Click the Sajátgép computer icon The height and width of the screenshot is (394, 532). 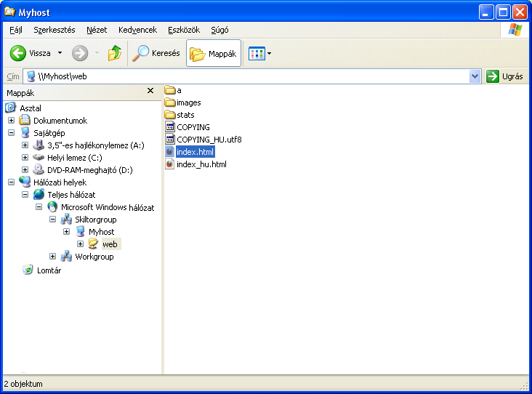pos(25,133)
